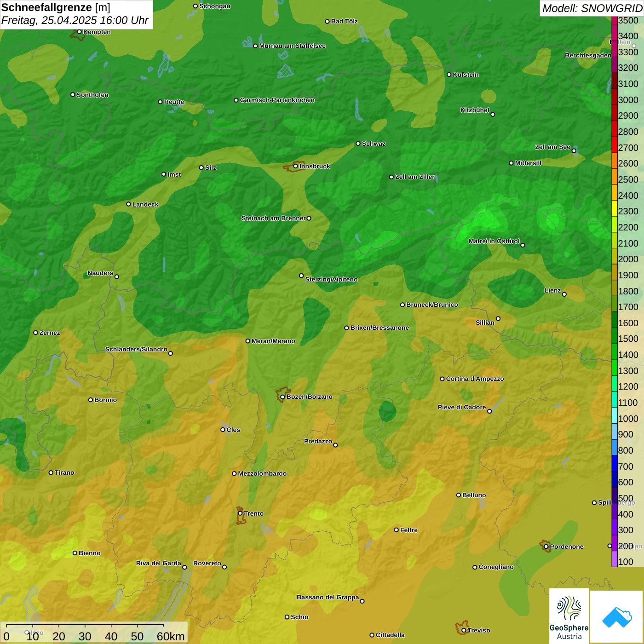
Task: Click the Tirano location dot
Action: [x=51, y=472]
